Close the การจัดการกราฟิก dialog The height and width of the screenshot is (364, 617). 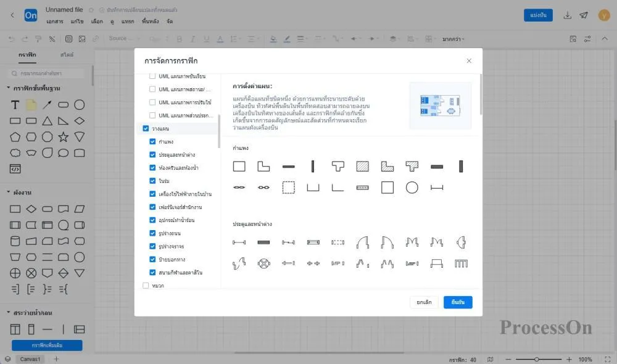point(469,60)
